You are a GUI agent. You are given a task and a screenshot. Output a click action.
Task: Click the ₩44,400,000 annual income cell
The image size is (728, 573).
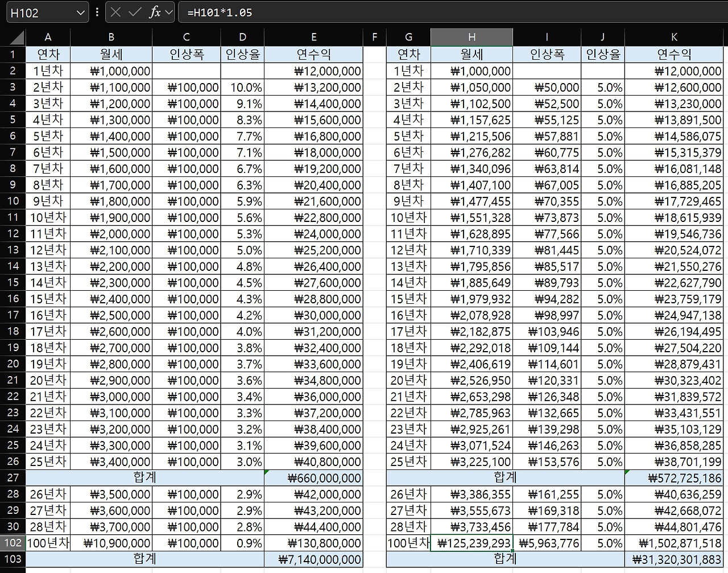coord(313,527)
